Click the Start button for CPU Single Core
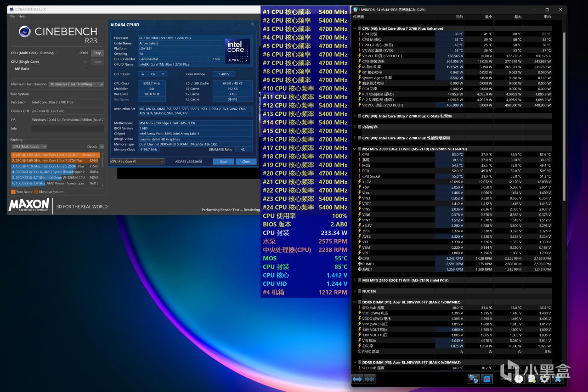Viewport: 588px width, 392px height. 97,62
